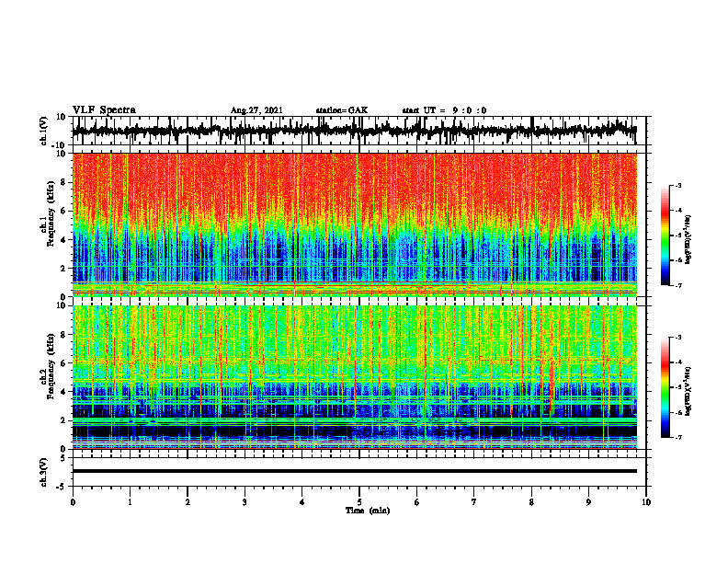728x563 pixels.
Task: Click the flat black ch.3 voltage trace
Action: tap(354, 471)
